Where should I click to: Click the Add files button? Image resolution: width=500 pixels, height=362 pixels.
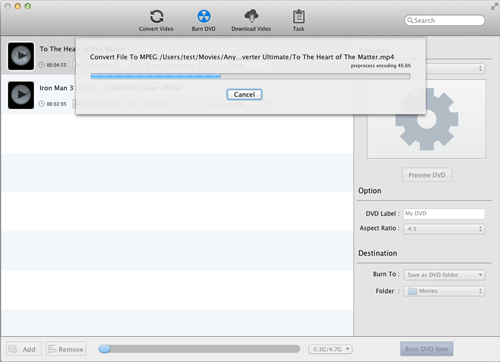click(24, 349)
